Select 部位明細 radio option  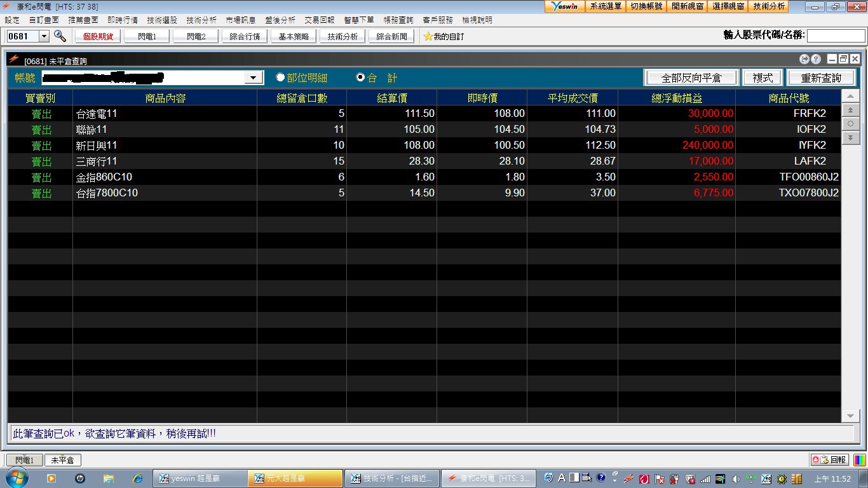[x=280, y=78]
